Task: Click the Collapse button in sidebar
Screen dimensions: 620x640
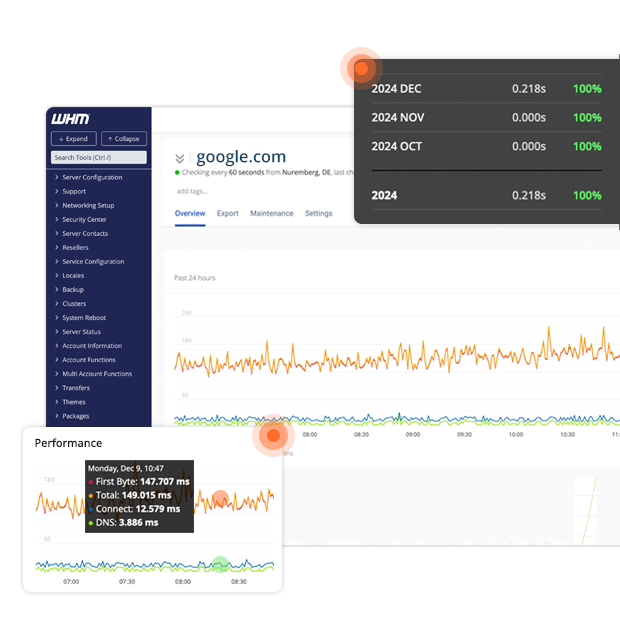Action: pos(124,139)
